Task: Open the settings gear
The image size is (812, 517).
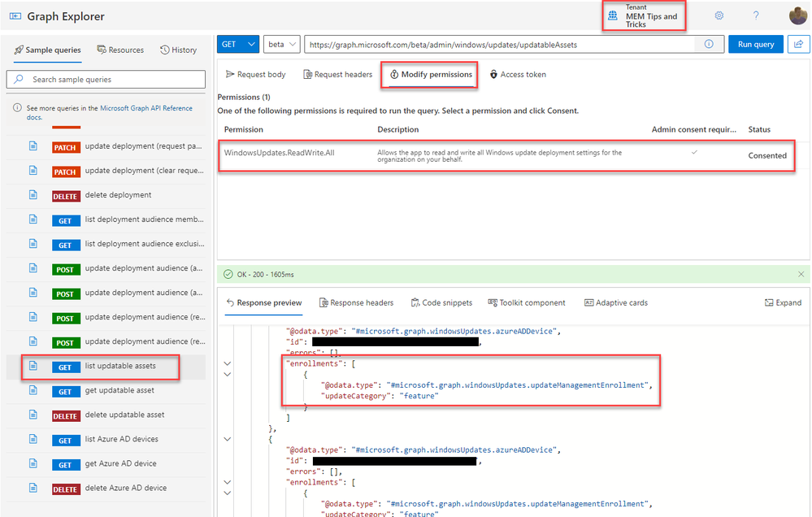Action: click(719, 15)
